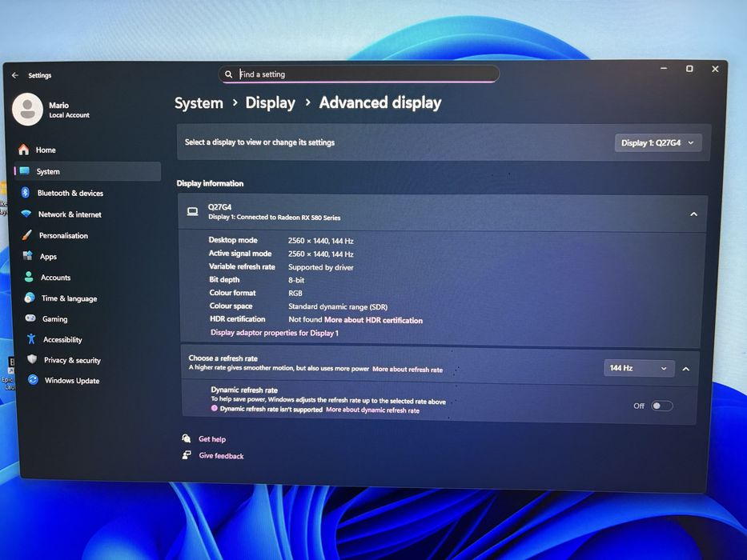Click the Mario Local Account name
Image resolution: width=747 pixels, height=560 pixels.
pos(69,110)
